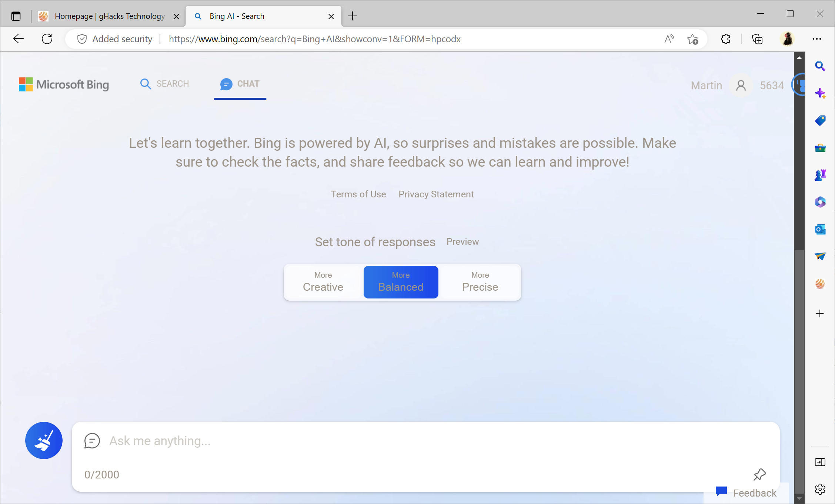Select the More Precise tone
The width and height of the screenshot is (835, 504).
tap(480, 282)
